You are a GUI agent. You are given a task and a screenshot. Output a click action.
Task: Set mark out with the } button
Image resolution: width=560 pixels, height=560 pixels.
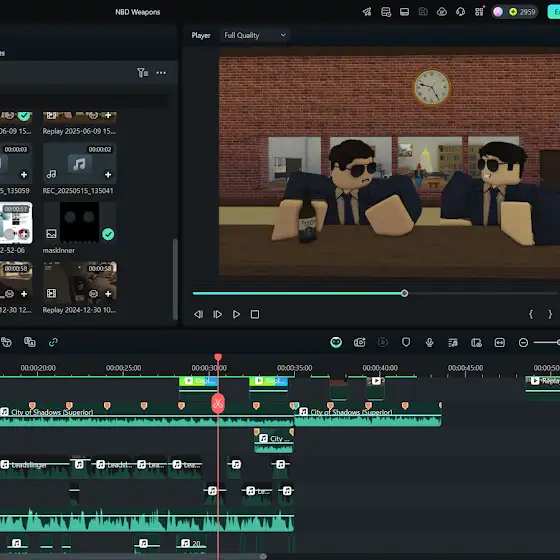coord(550,314)
